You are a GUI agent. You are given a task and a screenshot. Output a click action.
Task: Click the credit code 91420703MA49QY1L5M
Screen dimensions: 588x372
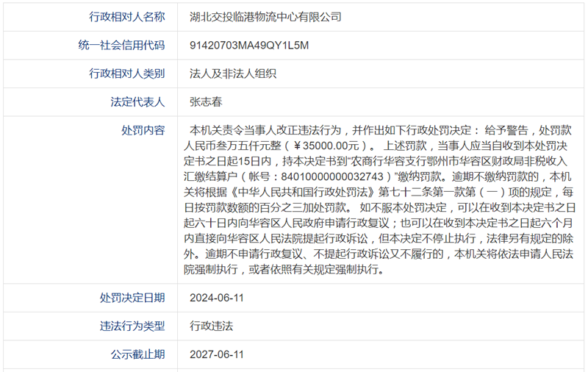click(249, 45)
